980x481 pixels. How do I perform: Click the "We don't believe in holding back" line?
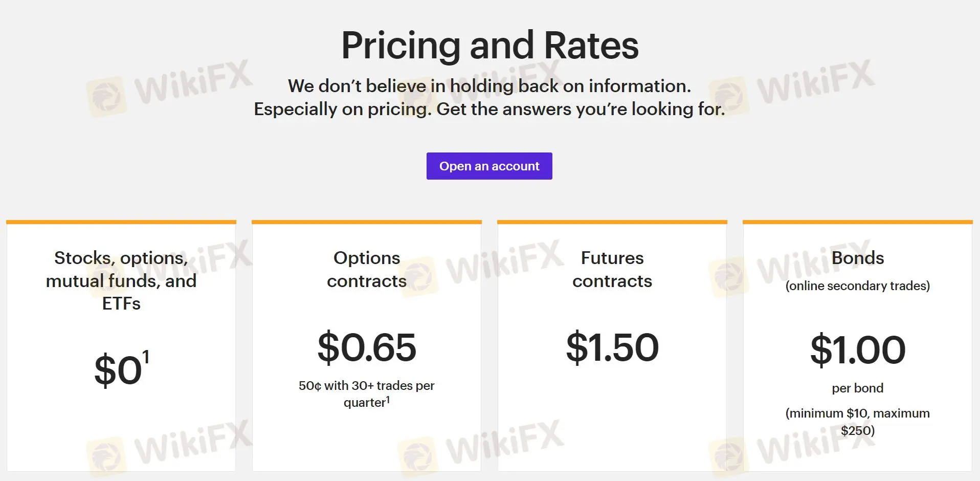[x=489, y=86]
